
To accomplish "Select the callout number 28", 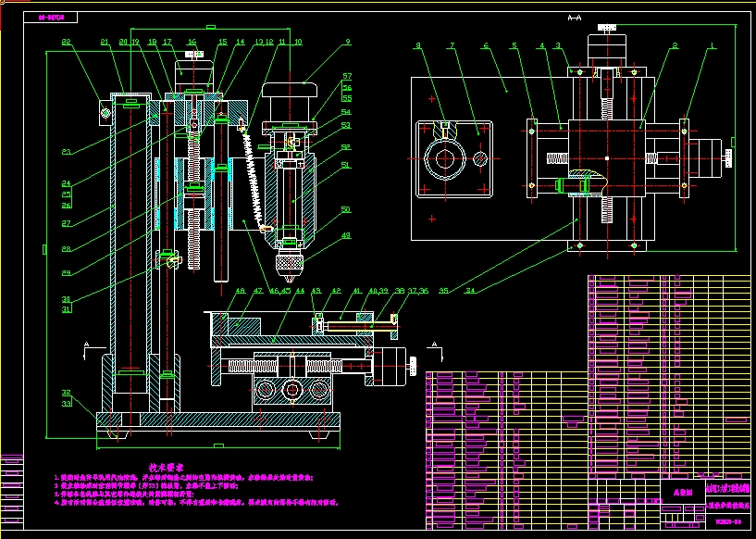I will click(x=66, y=249).
